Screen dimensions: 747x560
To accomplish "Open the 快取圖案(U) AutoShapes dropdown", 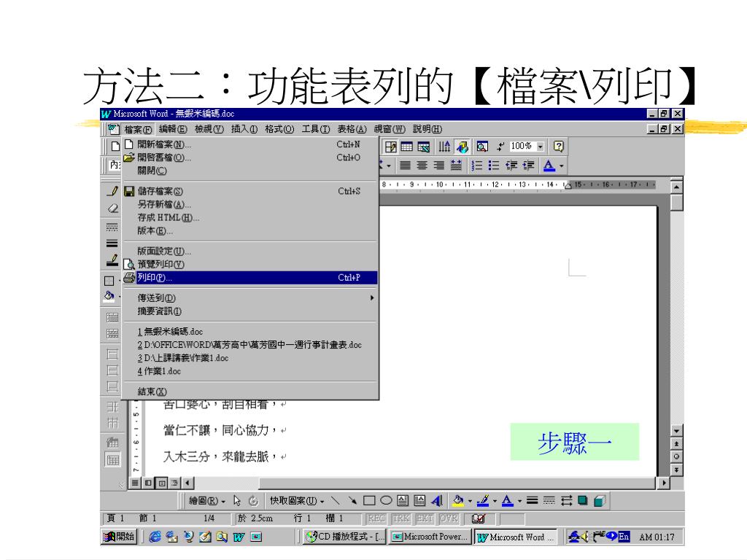I will [x=298, y=501].
